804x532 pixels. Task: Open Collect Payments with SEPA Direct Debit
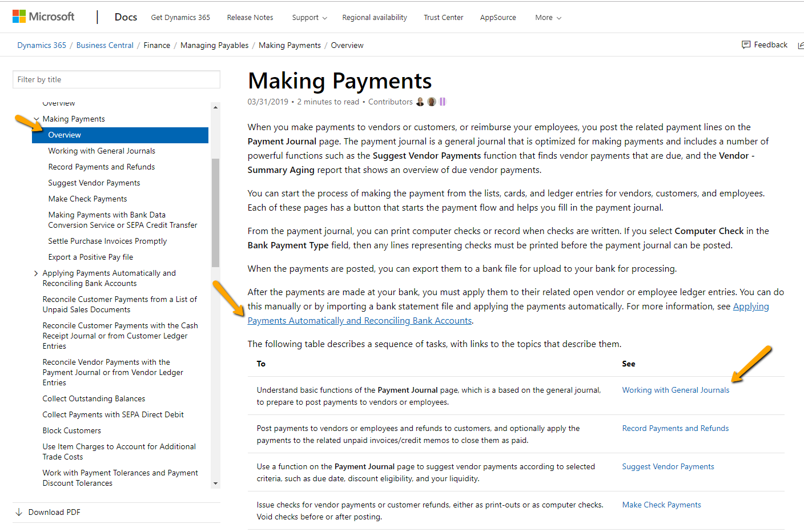click(x=113, y=415)
